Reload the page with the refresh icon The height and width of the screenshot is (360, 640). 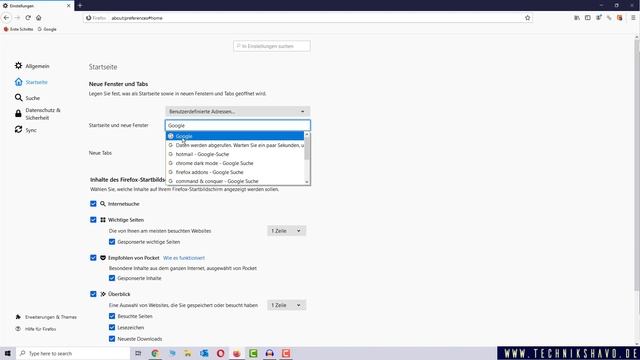click(28, 18)
